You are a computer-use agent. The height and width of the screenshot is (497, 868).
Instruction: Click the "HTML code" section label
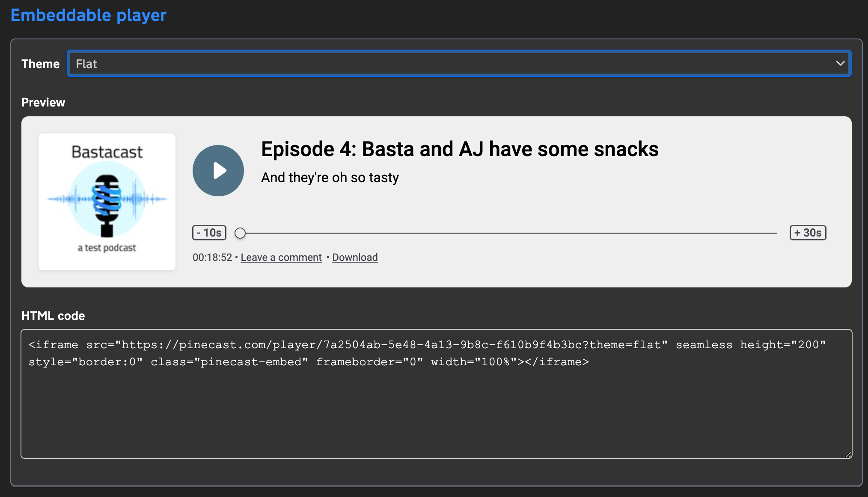(x=53, y=316)
